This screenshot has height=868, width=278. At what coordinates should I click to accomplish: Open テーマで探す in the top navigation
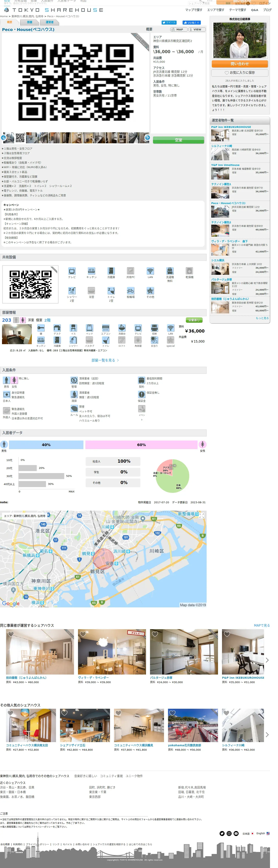(238, 10)
